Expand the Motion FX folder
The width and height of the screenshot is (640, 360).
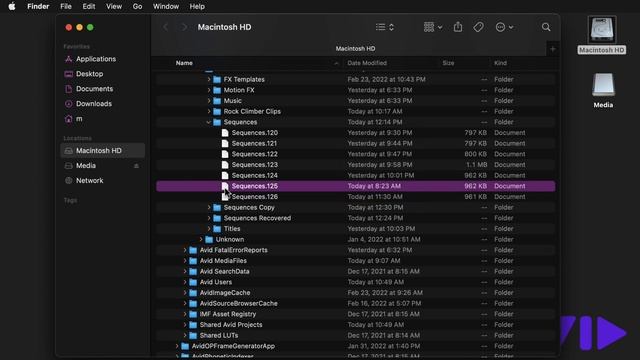[209, 90]
